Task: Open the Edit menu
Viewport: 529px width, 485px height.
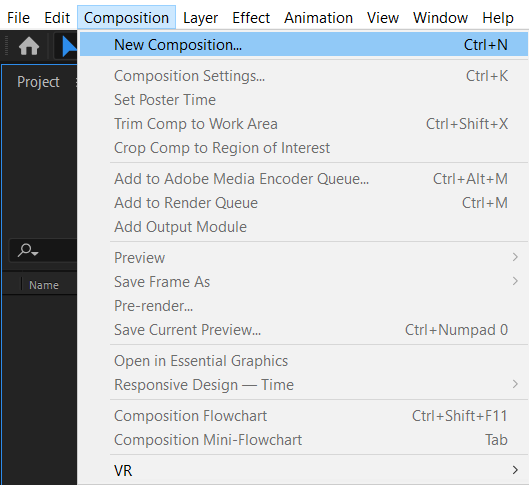Action: (57, 18)
